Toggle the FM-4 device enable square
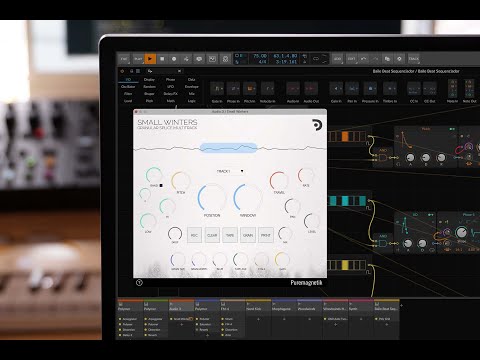The width and height of the screenshot is (480, 360). tap(222, 324)
